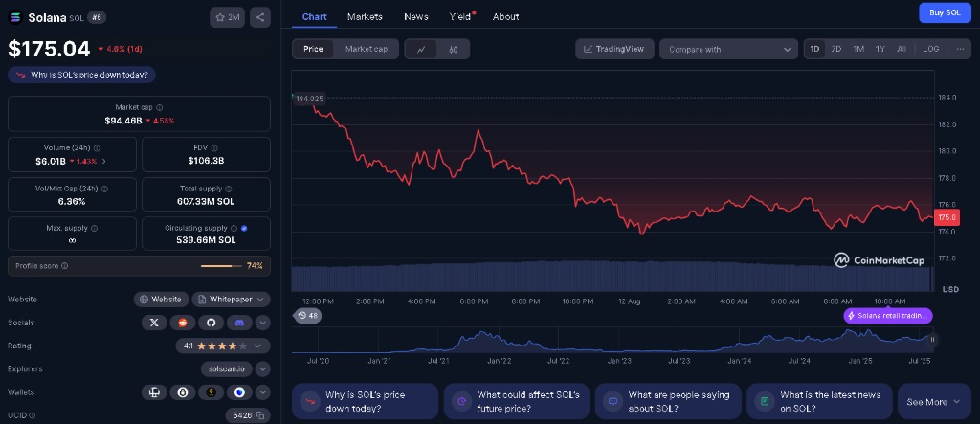Set chart range to 7D
The image size is (980, 424).
click(x=835, y=49)
